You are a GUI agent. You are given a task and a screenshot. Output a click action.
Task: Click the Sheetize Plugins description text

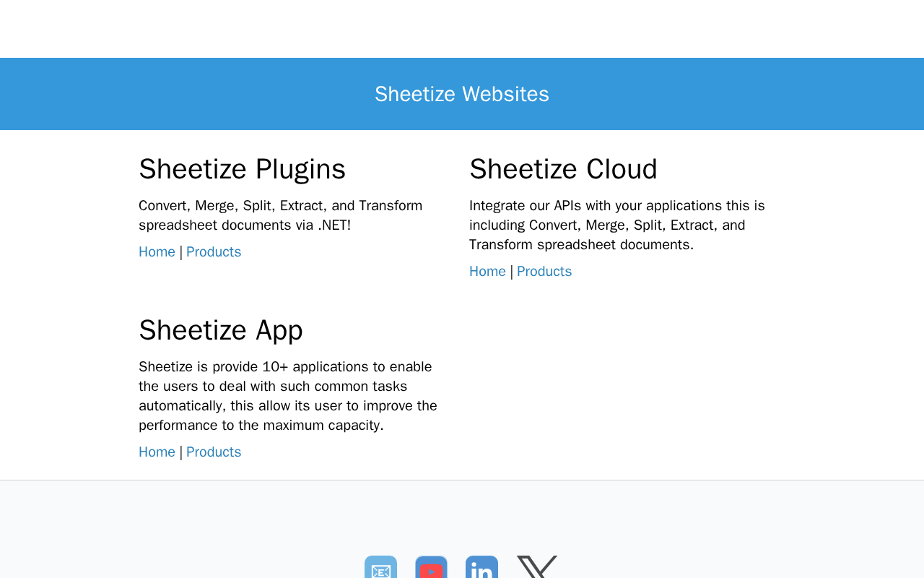[280, 215]
